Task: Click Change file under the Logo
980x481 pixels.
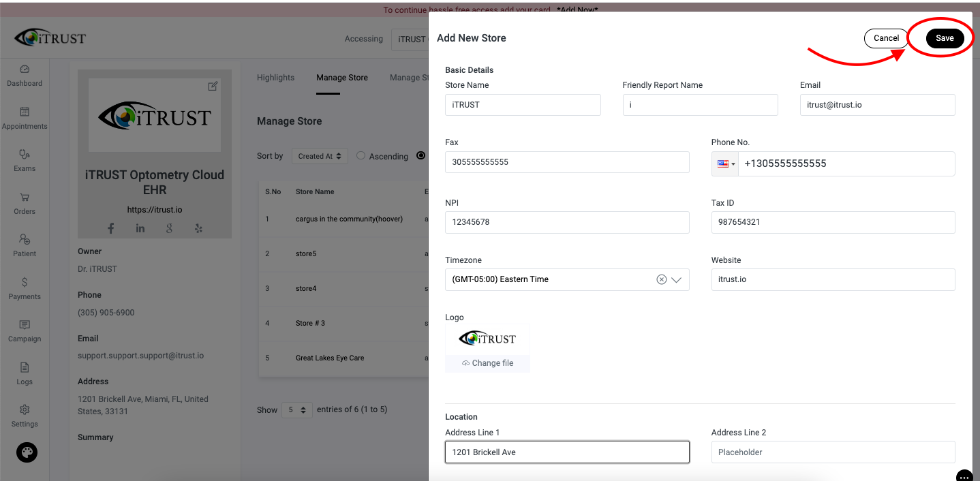Action: click(x=487, y=362)
